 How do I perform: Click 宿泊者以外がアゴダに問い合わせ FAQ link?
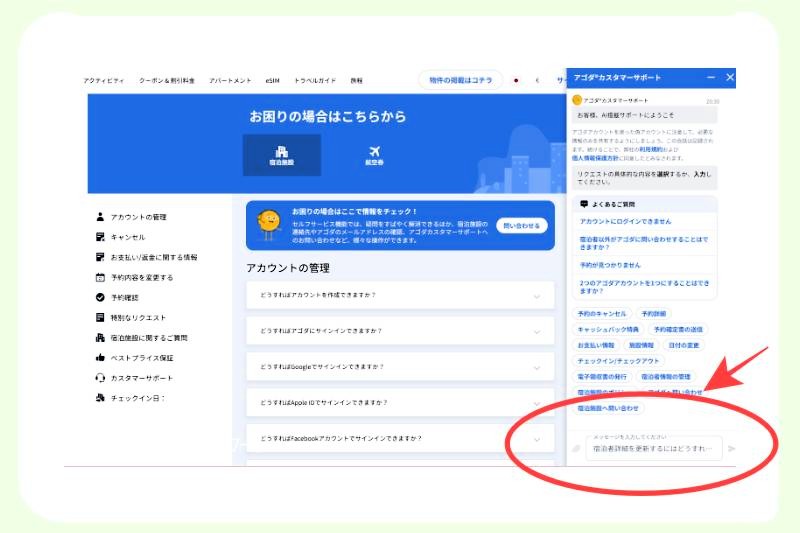click(643, 243)
